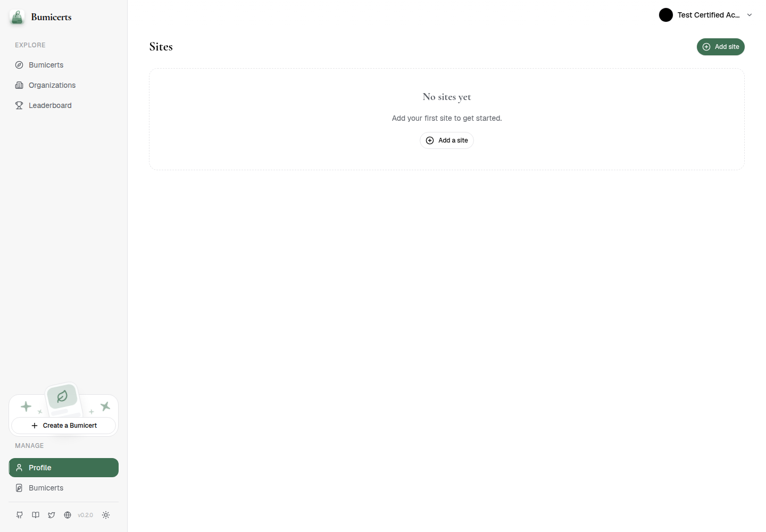Open the Leaderboard page
This screenshot has height=532, width=766.
(63, 105)
